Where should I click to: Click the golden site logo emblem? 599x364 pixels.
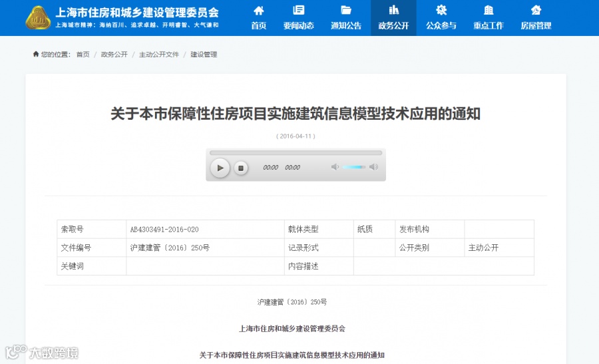click(x=38, y=17)
